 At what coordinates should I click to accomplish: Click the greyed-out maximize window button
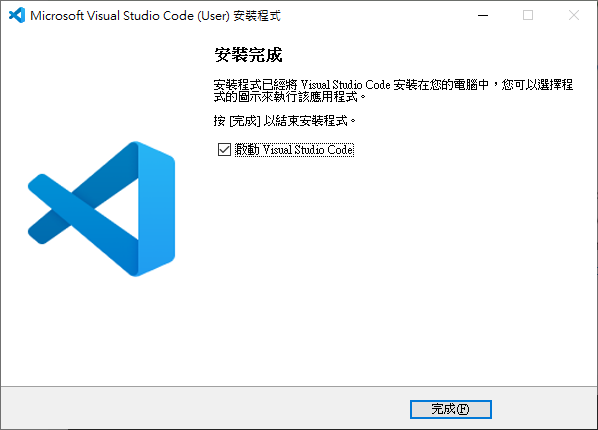coord(528,15)
